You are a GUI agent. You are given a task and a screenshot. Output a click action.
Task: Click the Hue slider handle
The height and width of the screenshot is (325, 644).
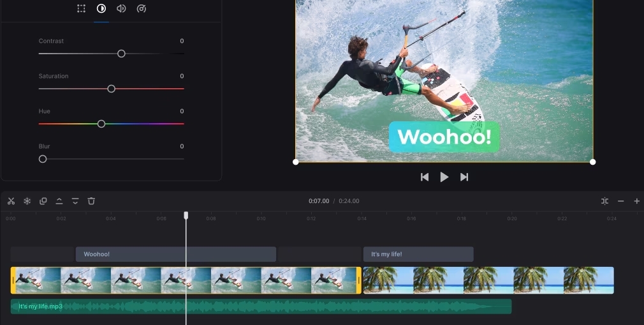click(101, 124)
